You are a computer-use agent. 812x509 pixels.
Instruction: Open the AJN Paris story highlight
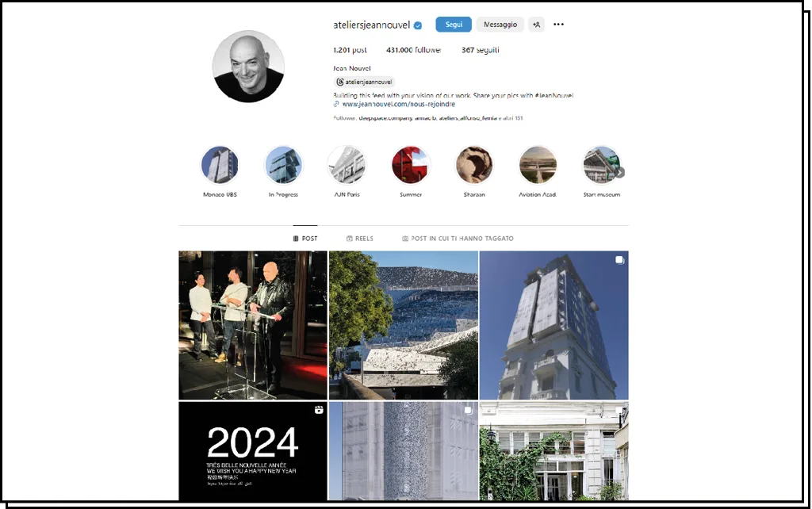pyautogui.click(x=347, y=165)
